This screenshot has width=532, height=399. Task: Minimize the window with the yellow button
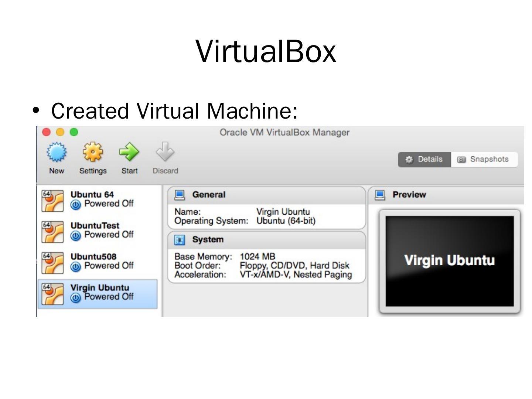60,132
